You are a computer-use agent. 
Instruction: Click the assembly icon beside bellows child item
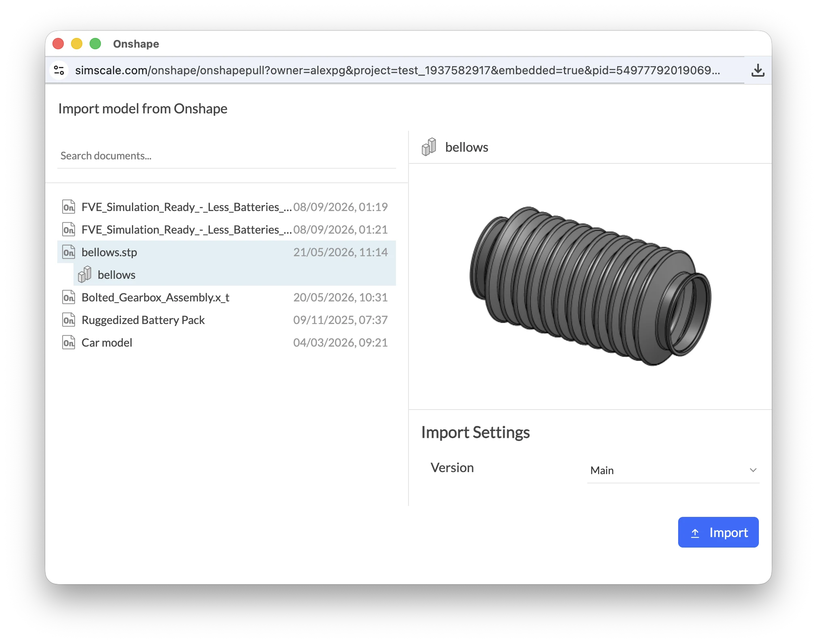click(85, 274)
